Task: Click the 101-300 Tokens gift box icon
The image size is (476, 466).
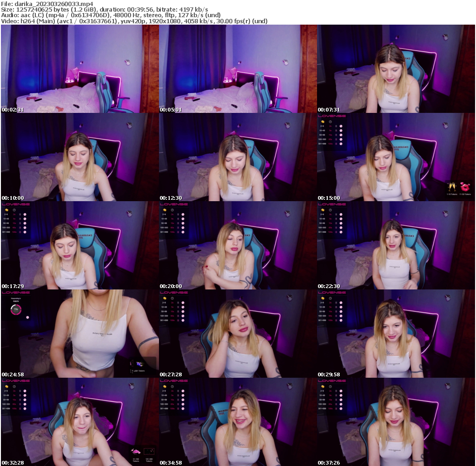Action: point(149,451)
